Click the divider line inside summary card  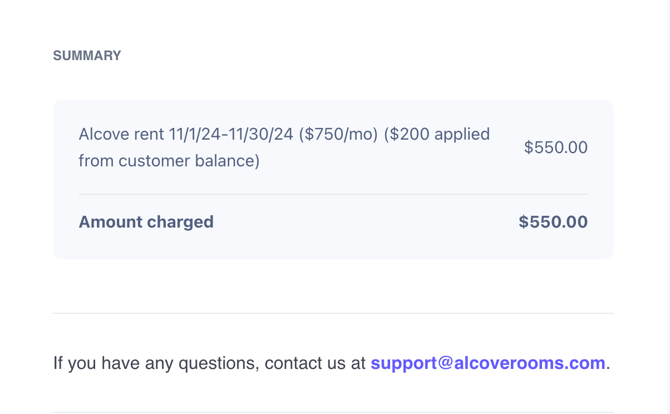[333, 194]
